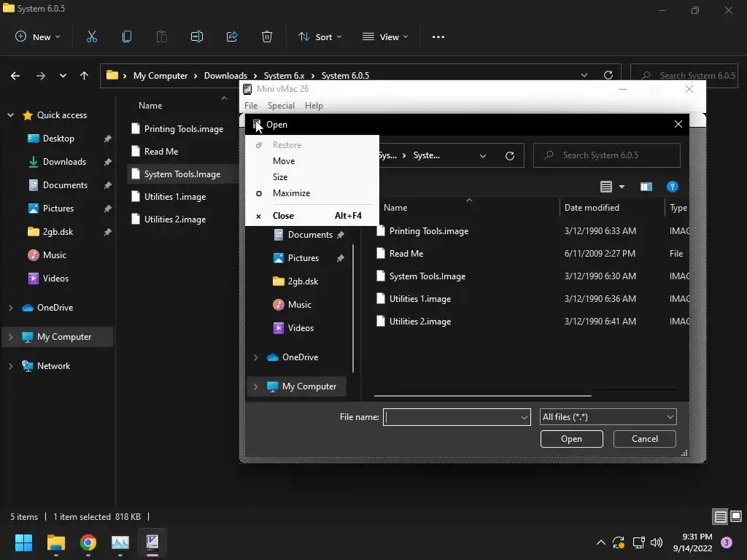747x560 pixels.
Task: Click the Open dialog title bar system icon
Action: pos(258,124)
